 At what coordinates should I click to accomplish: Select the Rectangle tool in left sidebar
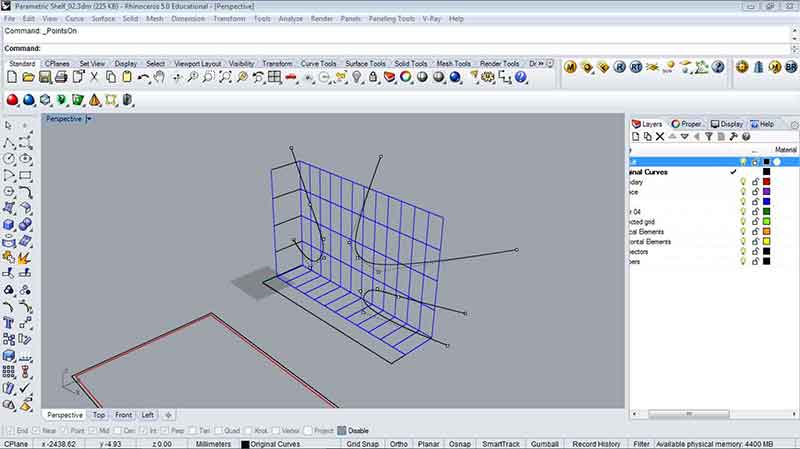tap(25, 176)
